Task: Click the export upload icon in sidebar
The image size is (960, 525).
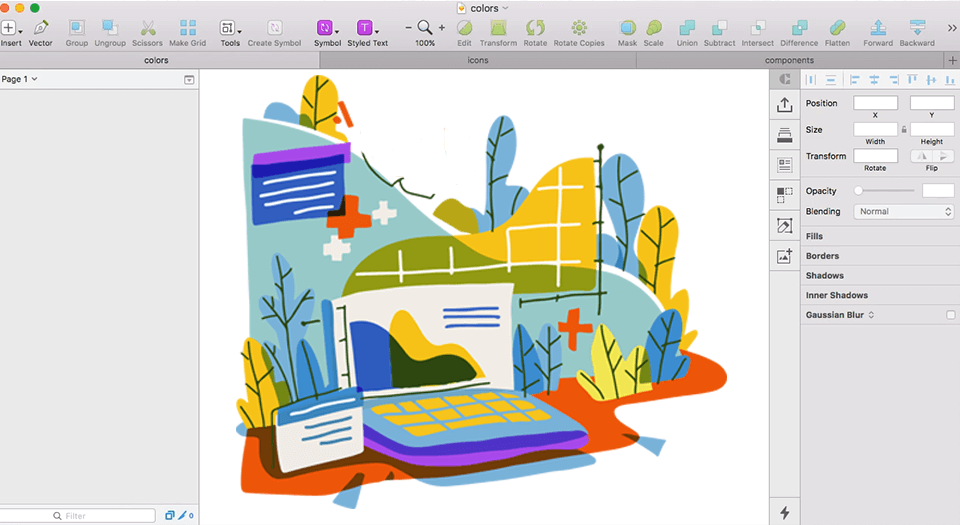Action: pos(785,105)
